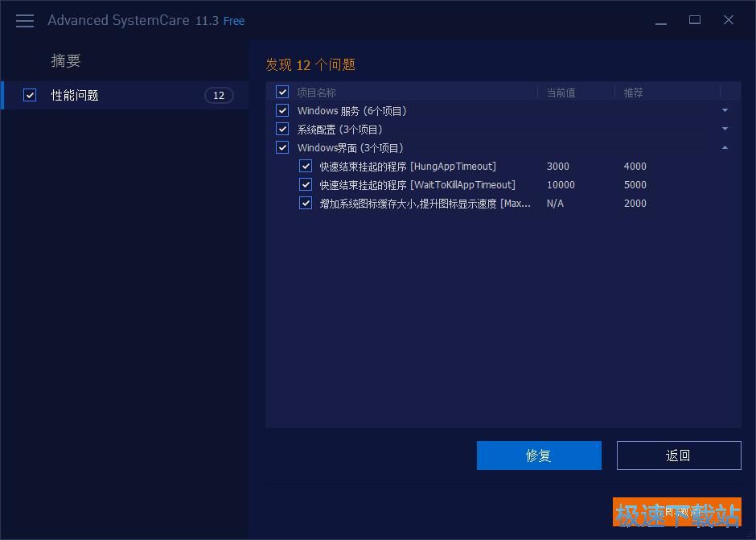Image resolution: width=756 pixels, height=540 pixels.
Task: Click the Advanced SystemCare title text
Action: (x=118, y=20)
